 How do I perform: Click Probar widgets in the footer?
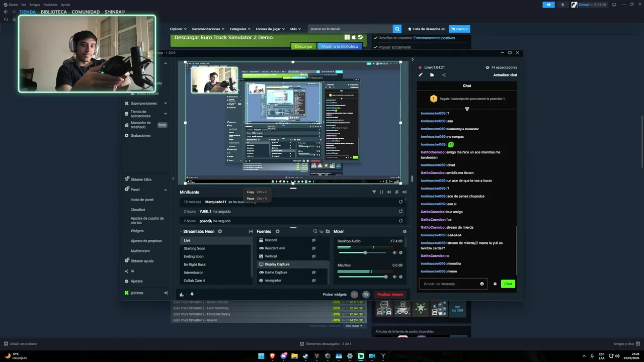pyautogui.click(x=335, y=295)
